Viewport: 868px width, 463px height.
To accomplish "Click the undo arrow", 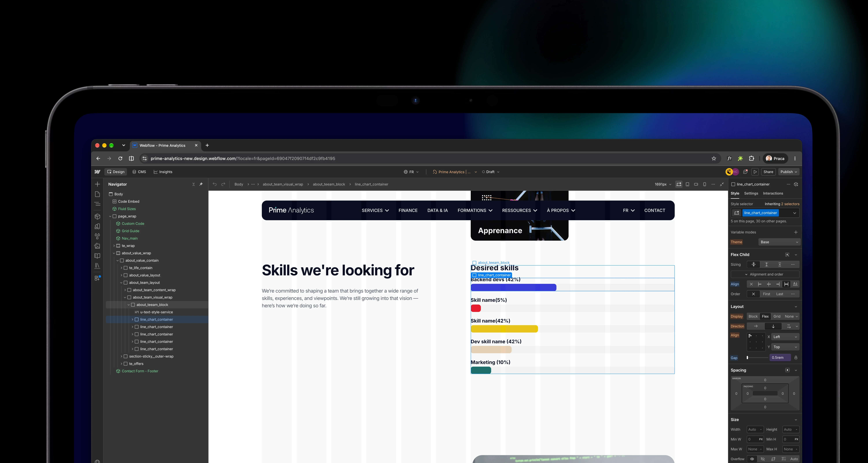I will (x=215, y=184).
